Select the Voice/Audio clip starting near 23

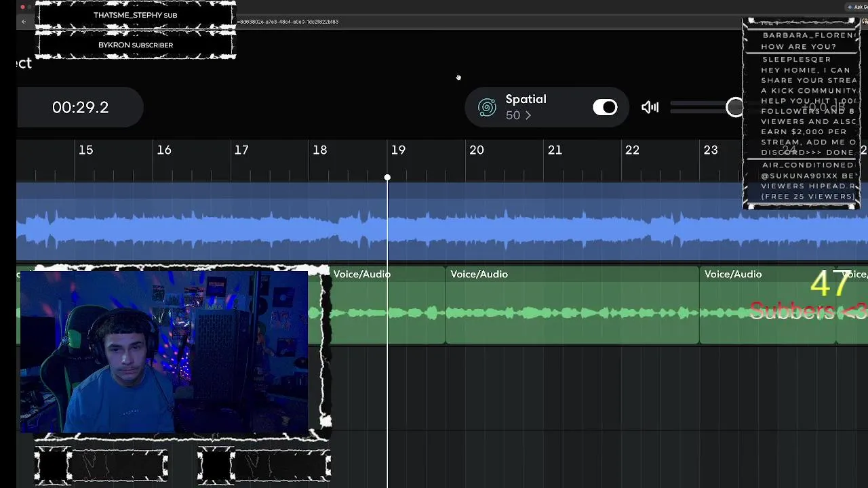pyautogui.click(x=767, y=305)
